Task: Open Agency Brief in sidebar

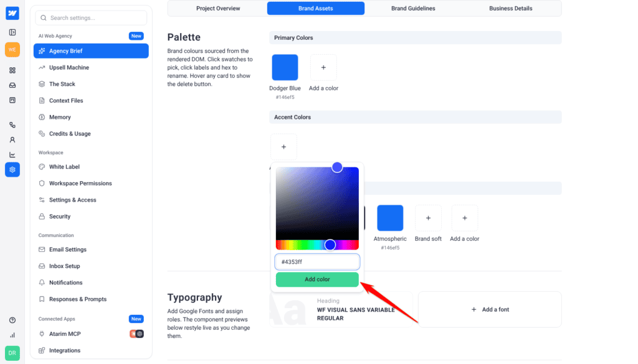Action: pos(91,51)
